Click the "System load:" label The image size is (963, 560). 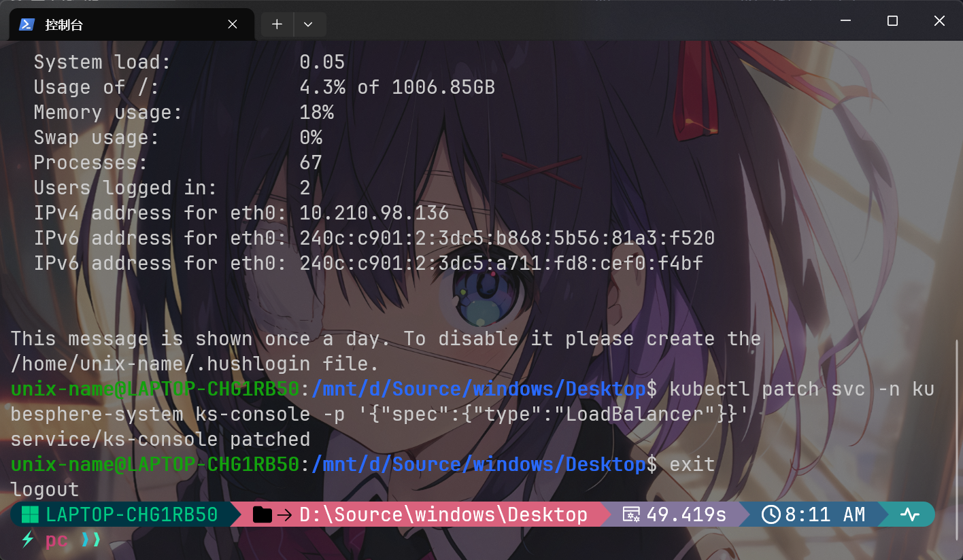tap(102, 63)
